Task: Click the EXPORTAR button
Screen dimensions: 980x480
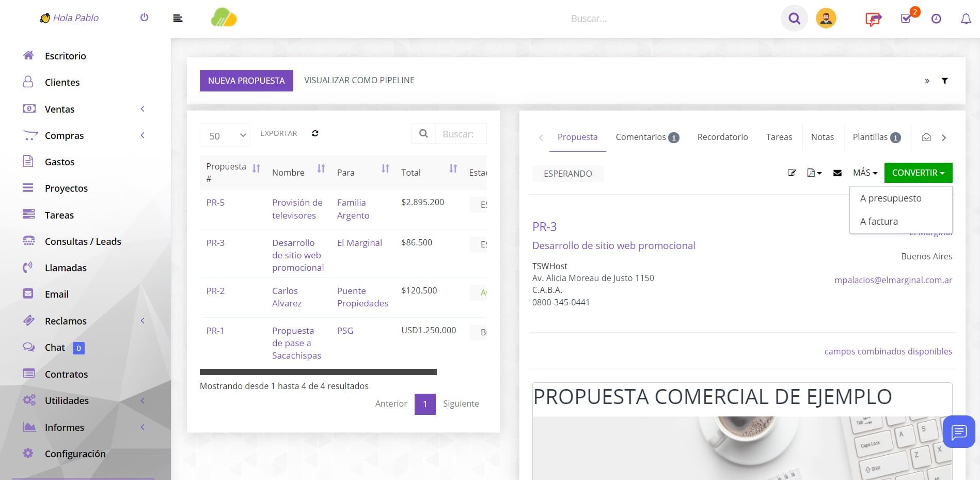Action: pyautogui.click(x=279, y=133)
